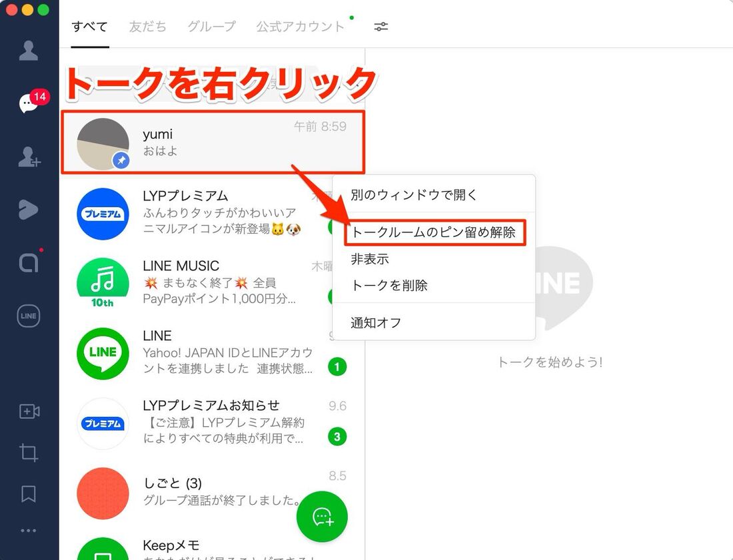Open Keep bookmark icon in sidebar
Screen dimensions: 733x560
point(29,493)
